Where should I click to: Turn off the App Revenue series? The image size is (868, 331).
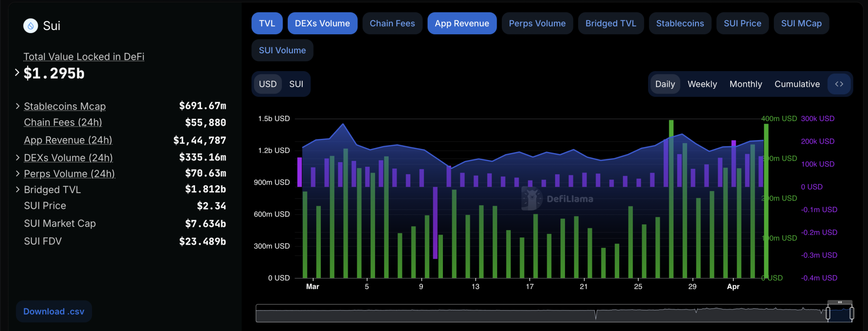462,24
